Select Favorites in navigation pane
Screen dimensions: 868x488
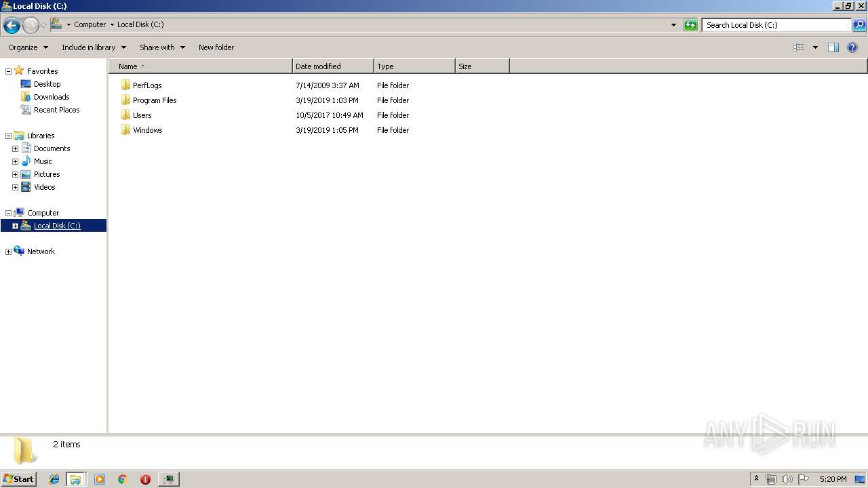point(42,71)
